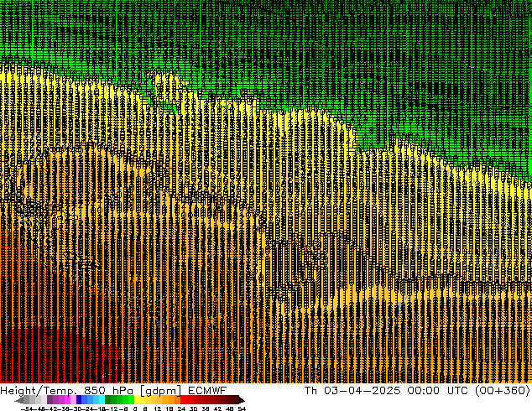The height and width of the screenshot is (411, 532).
Task: Click the "Height/Temp." title text
Action: click(x=39, y=391)
